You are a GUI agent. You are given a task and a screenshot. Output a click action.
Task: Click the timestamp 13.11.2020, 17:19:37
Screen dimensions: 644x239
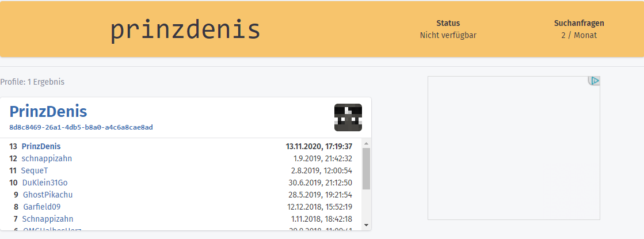(319, 146)
